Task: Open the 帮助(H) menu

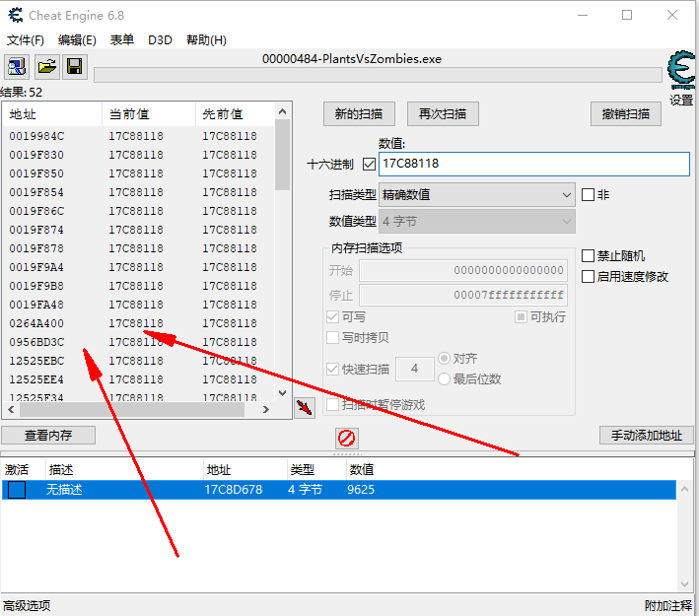Action: pos(206,40)
